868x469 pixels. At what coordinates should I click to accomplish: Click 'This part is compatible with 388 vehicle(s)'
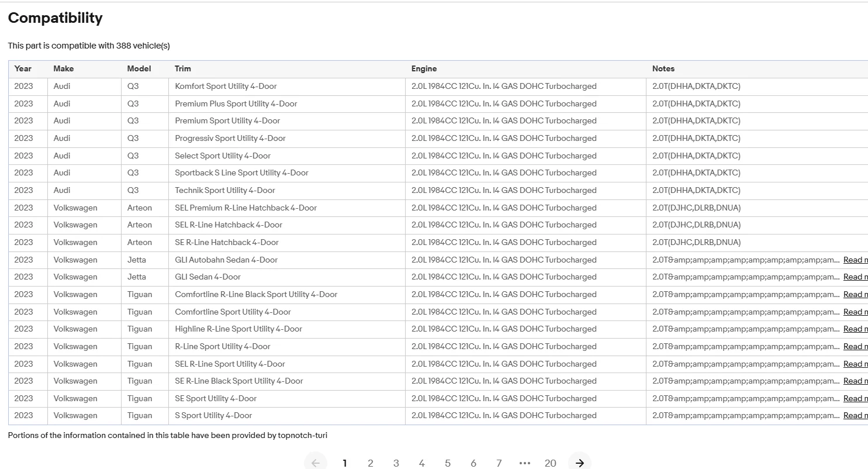[89, 46]
